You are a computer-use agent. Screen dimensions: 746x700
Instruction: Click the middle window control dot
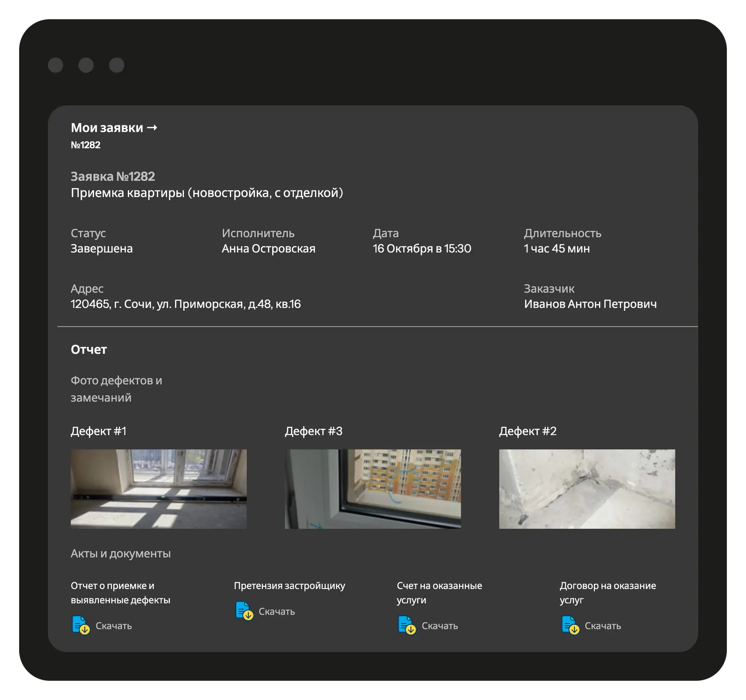[x=86, y=65]
